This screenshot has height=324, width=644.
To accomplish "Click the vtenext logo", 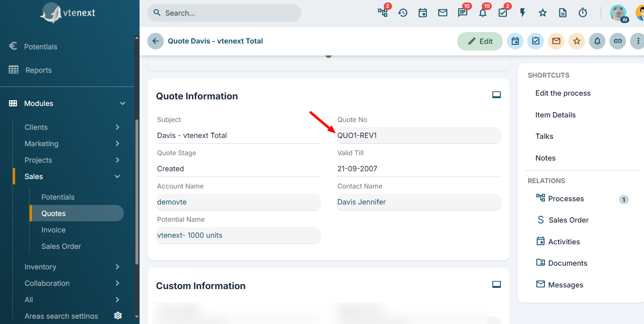I will click(68, 13).
